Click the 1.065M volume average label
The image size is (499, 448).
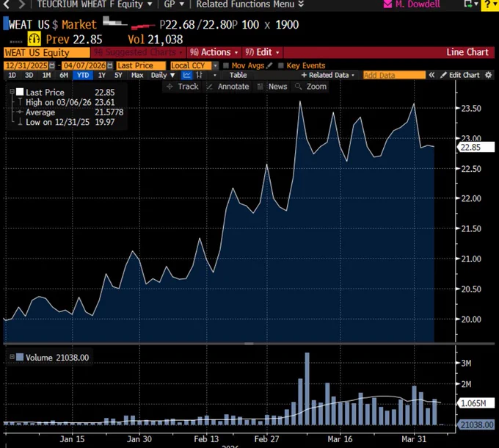476,403
